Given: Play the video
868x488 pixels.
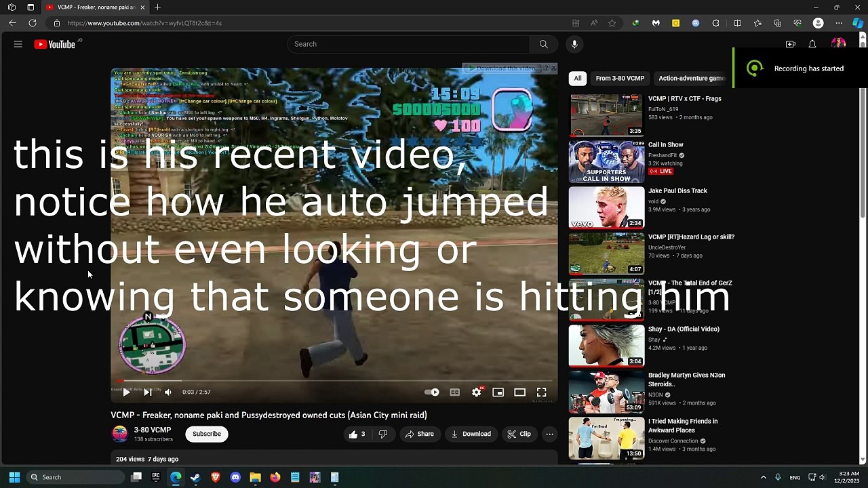Looking at the screenshot, I should click(x=126, y=392).
